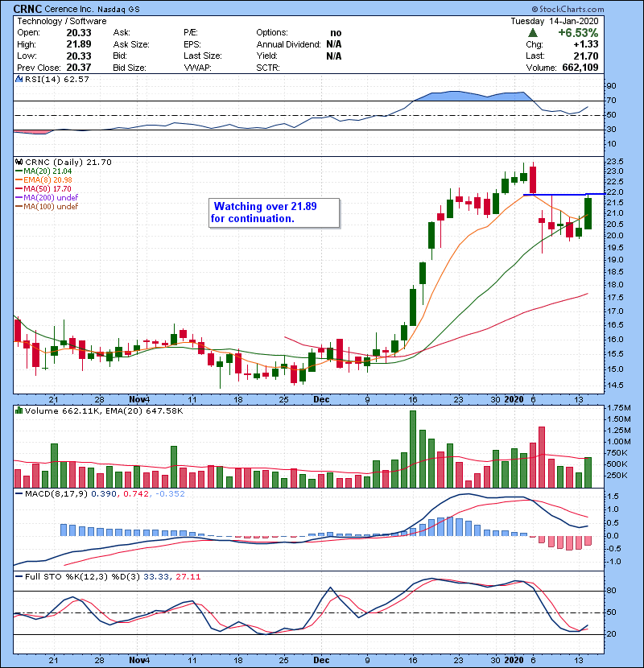Click the Volume 662.11K, EMA(20) 647.58K label
The height and width of the screenshot is (668, 644).
click(104, 411)
